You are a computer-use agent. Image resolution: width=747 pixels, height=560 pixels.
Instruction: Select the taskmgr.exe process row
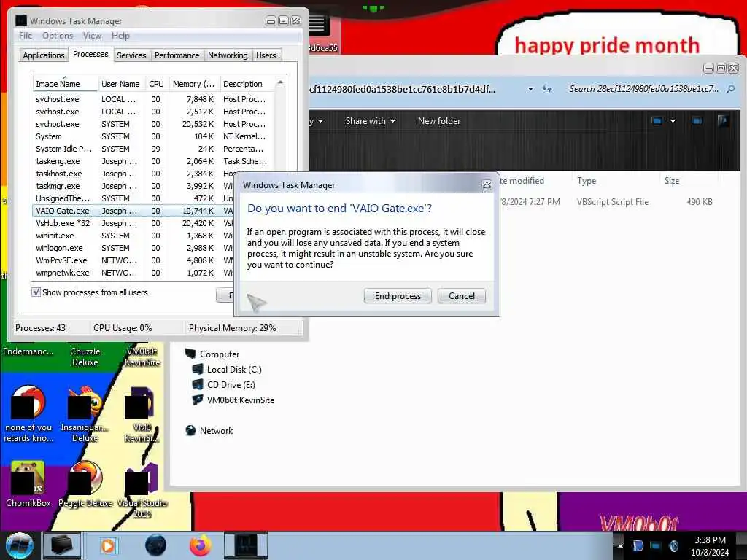[x=134, y=186]
